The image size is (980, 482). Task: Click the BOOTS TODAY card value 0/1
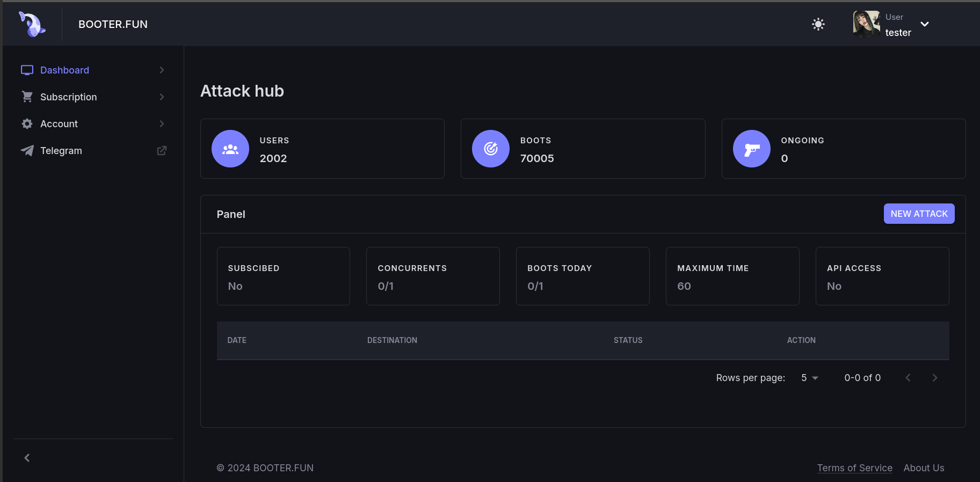pos(535,286)
